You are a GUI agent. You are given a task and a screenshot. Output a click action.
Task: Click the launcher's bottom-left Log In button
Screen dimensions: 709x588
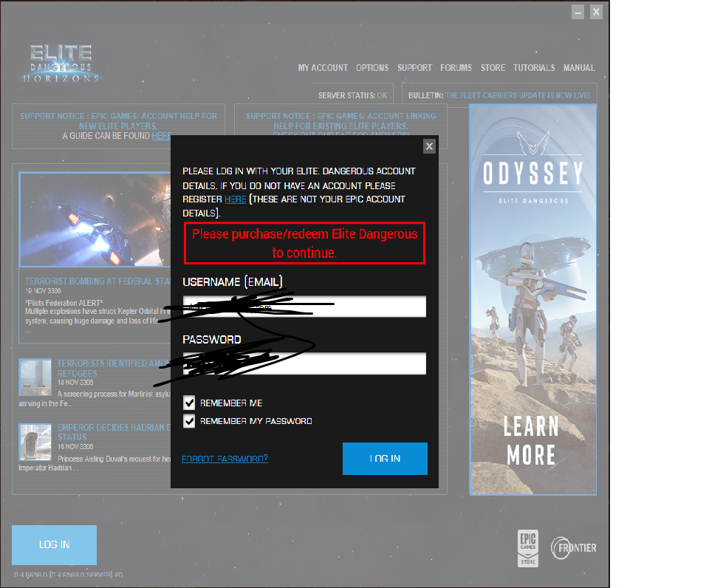pyautogui.click(x=54, y=544)
